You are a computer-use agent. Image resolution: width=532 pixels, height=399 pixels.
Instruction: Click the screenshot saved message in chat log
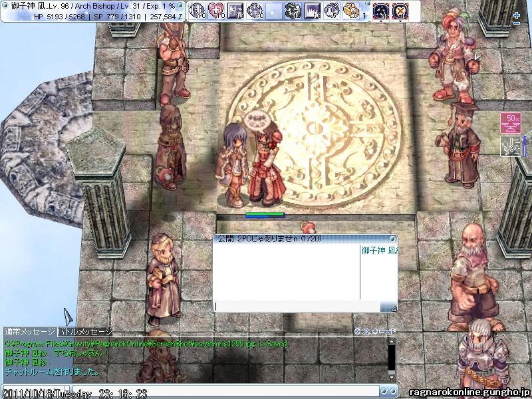(x=146, y=344)
